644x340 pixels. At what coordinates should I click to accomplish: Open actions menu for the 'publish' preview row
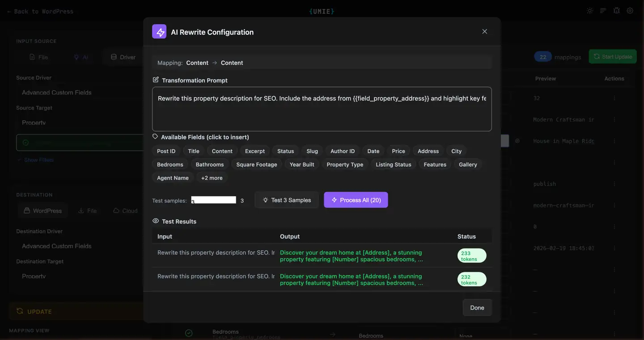pyautogui.click(x=614, y=184)
